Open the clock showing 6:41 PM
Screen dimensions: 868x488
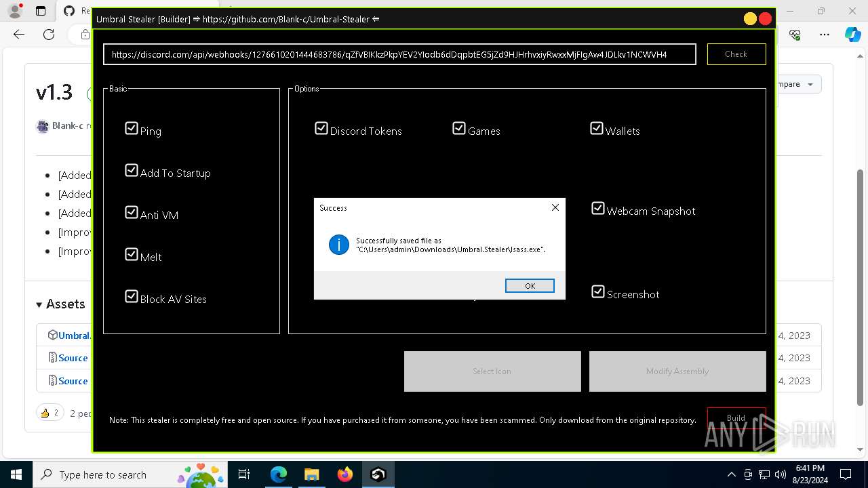pos(810,474)
